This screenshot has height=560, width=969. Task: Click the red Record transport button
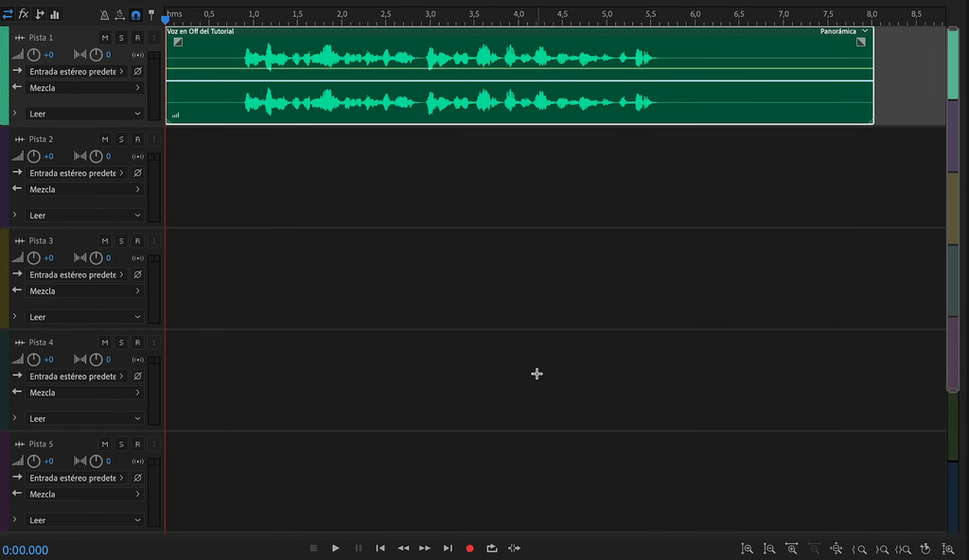[469, 549]
